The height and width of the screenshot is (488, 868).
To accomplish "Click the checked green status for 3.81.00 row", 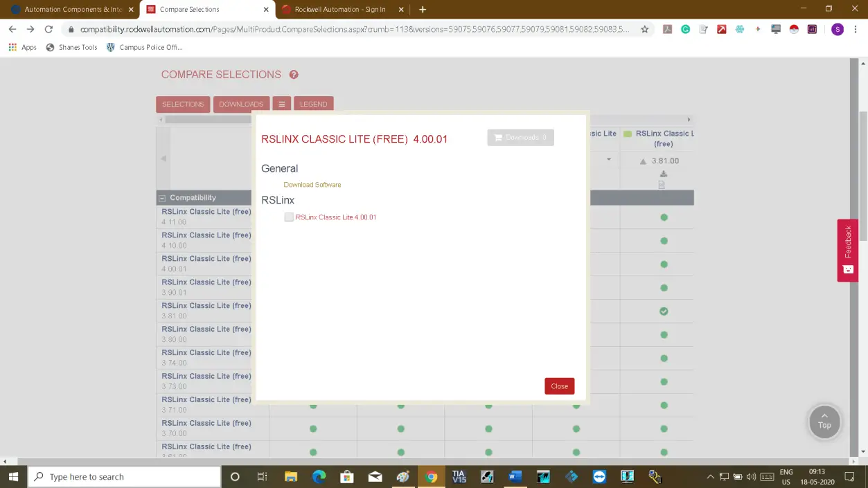I will (x=664, y=311).
